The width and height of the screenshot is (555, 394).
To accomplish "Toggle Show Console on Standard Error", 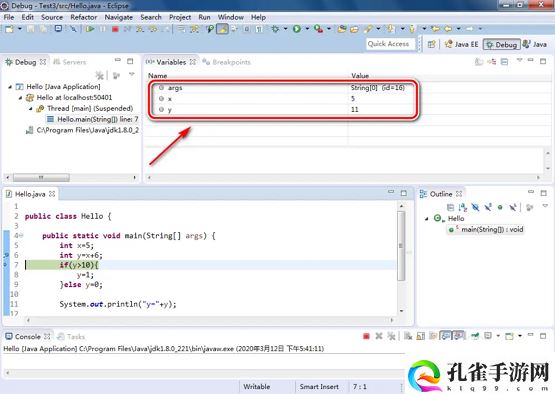I will 459,336.
